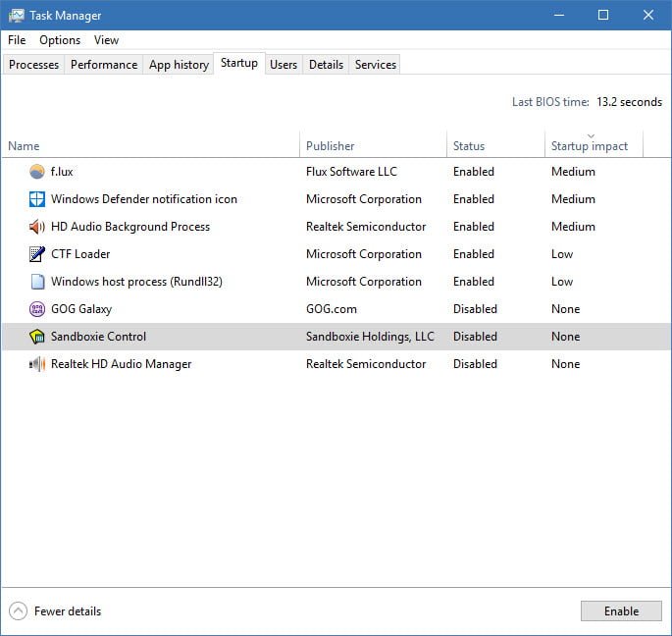Switch to the Performance tab
672x636 pixels.
coord(104,65)
